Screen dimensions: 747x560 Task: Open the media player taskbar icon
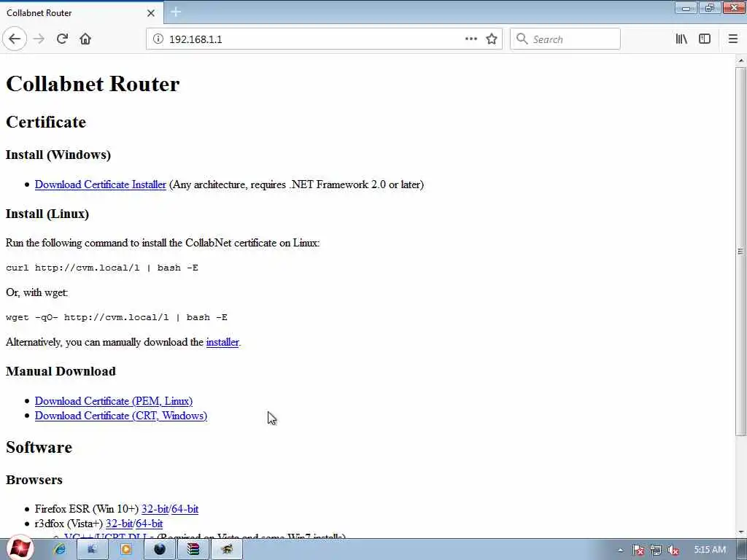point(125,550)
